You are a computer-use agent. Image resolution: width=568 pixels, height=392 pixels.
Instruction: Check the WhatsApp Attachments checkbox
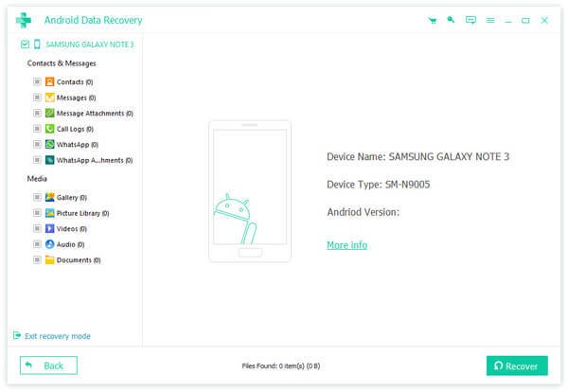tap(37, 160)
